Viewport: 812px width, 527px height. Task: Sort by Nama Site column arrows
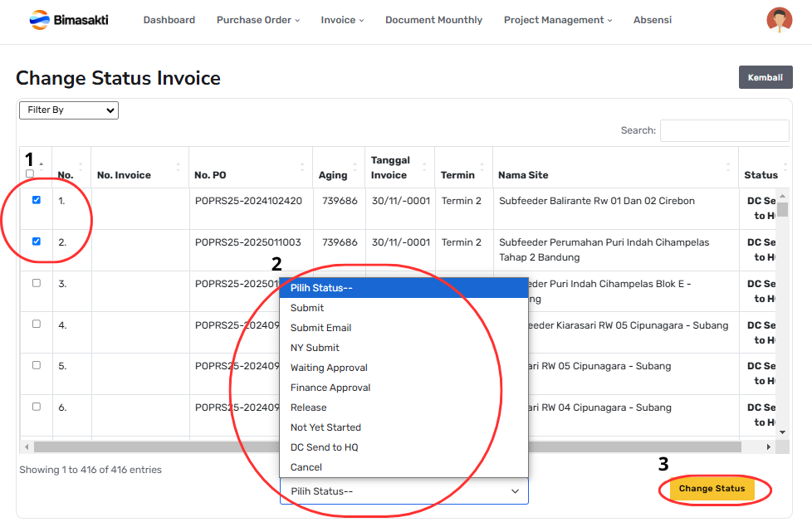[728, 168]
